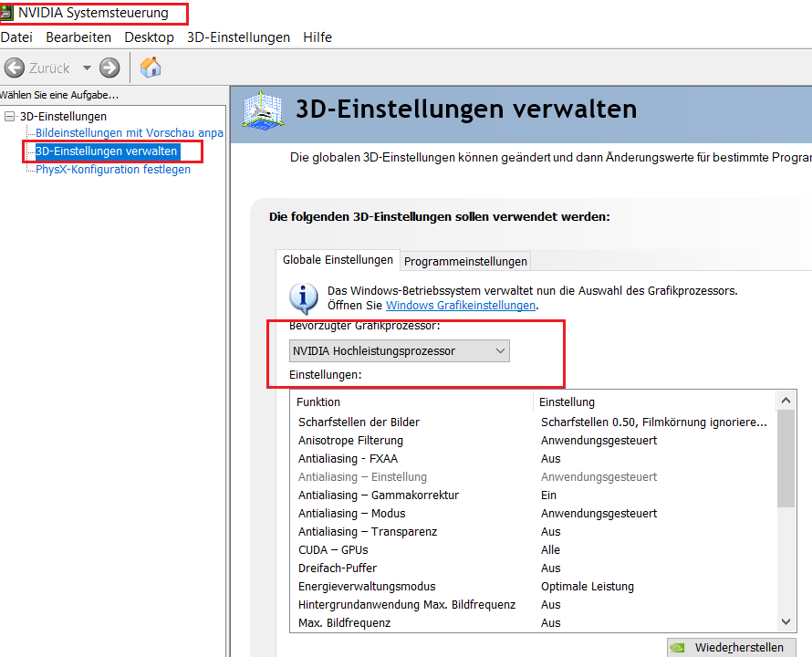Click the Einstellung column header
The image size is (812, 657).
click(x=654, y=402)
